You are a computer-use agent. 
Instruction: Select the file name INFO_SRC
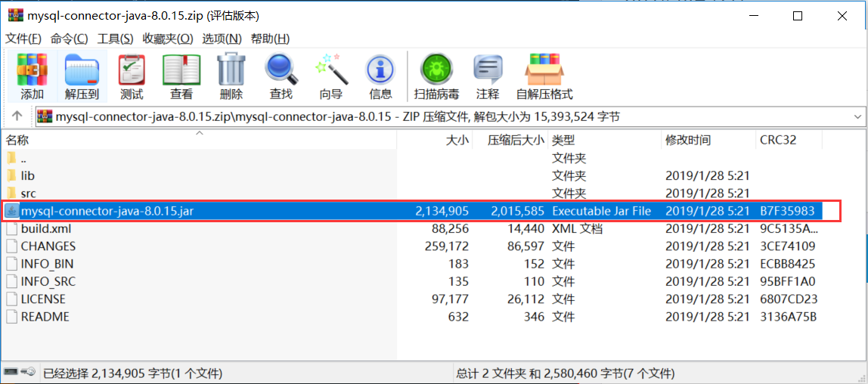48,282
